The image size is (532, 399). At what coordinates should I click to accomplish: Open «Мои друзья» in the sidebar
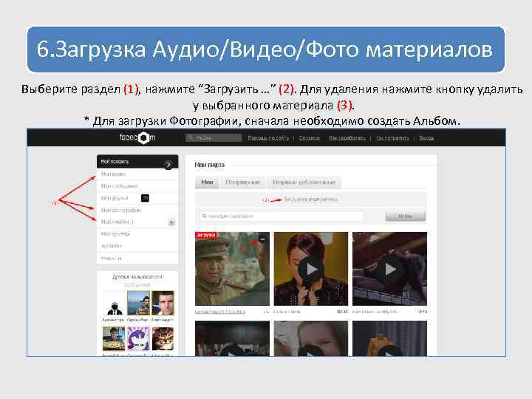(x=115, y=198)
